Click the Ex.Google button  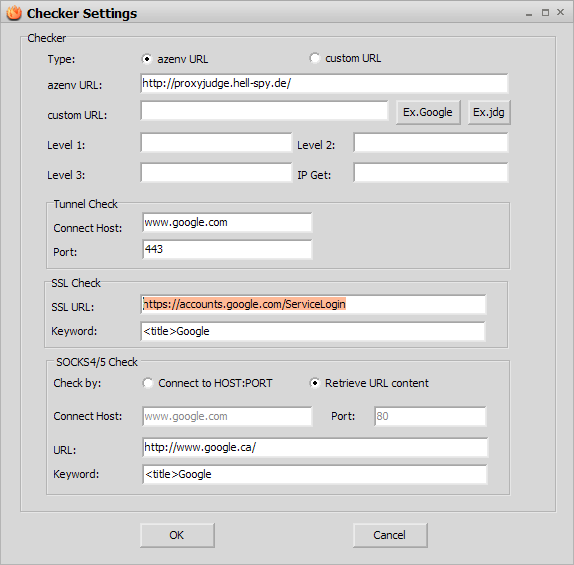tap(428, 112)
